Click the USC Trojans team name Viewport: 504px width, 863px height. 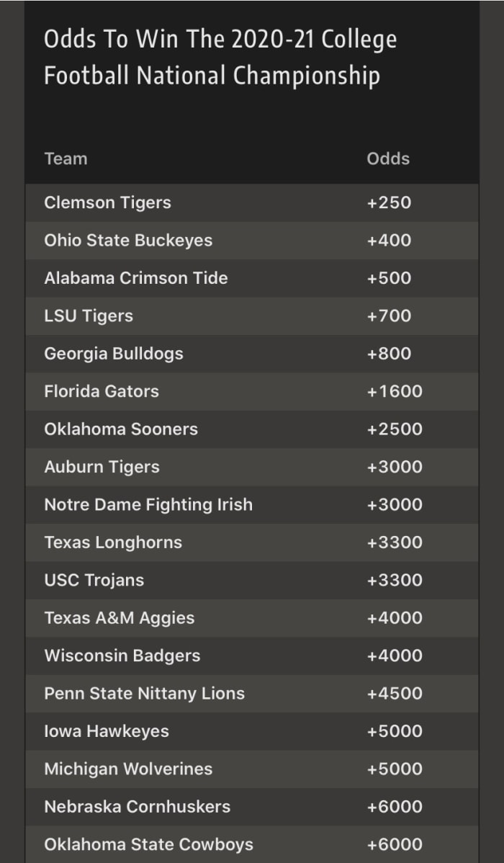pos(94,580)
